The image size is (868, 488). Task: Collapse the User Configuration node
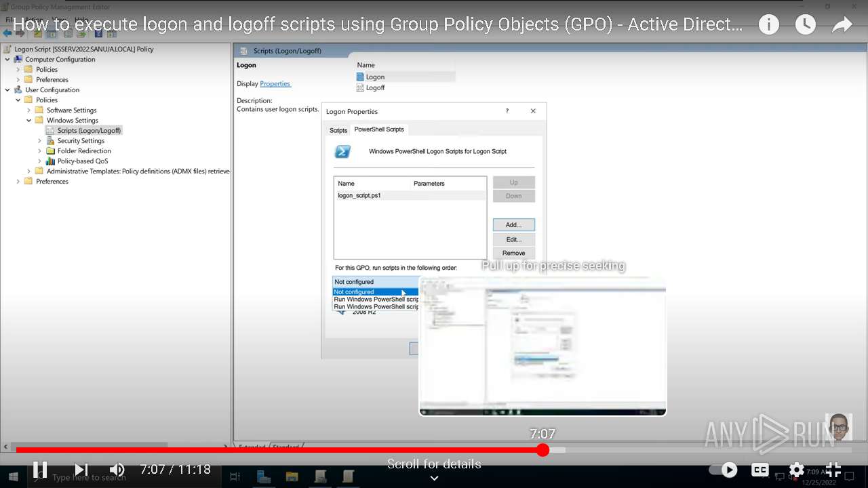click(x=7, y=89)
